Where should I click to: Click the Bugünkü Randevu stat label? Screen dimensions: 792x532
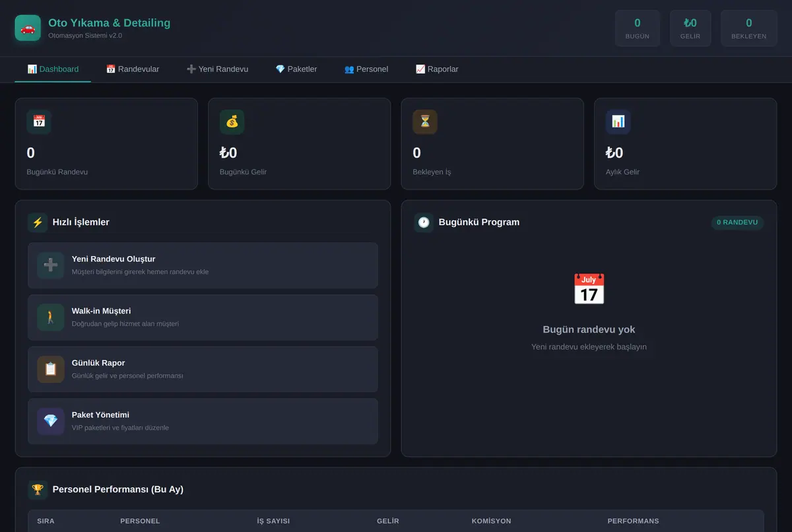pos(57,172)
